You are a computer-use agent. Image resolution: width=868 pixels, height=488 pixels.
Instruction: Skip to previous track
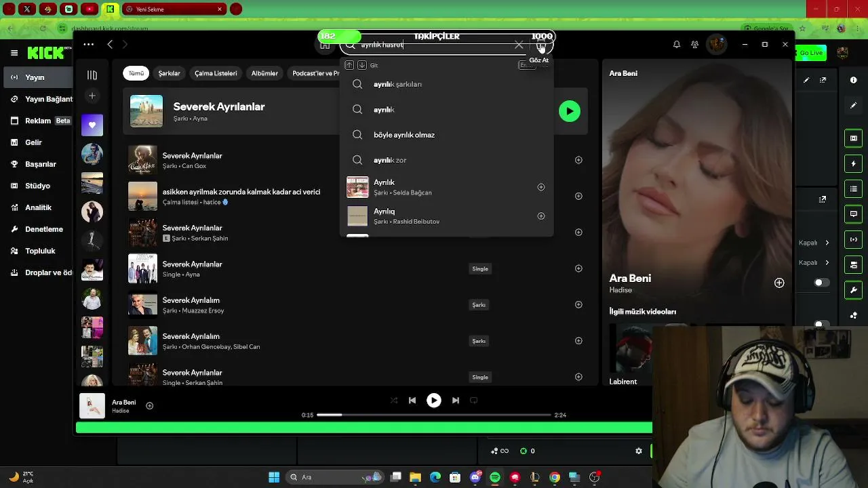point(412,401)
